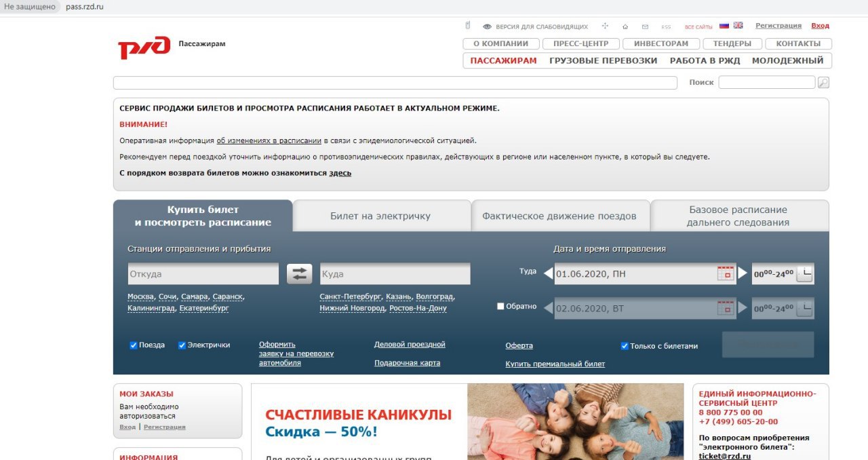Open ГРУЗОВЫЕ ПЕРЕВОЗКИ menu section

pyautogui.click(x=603, y=60)
